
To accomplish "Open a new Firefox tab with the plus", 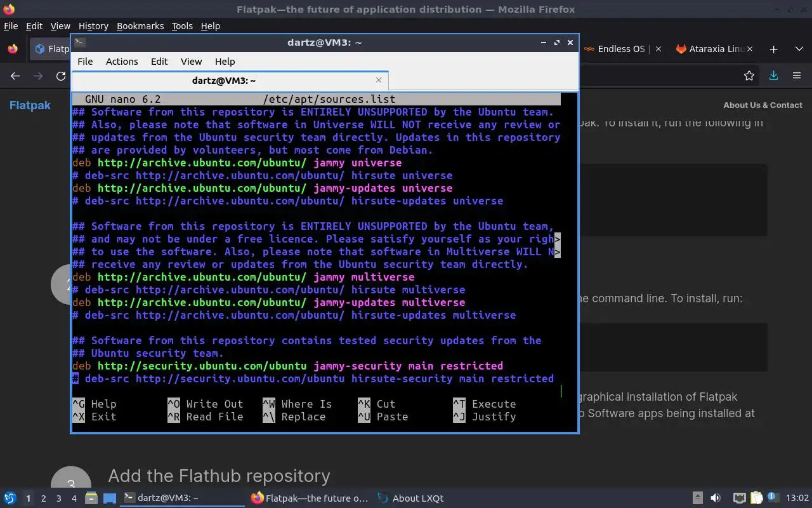I will click(773, 49).
